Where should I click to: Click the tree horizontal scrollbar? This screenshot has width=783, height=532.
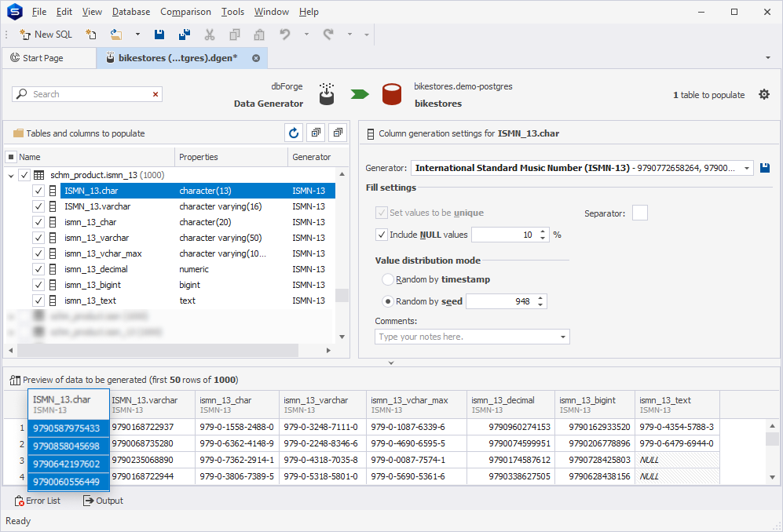[158, 350]
